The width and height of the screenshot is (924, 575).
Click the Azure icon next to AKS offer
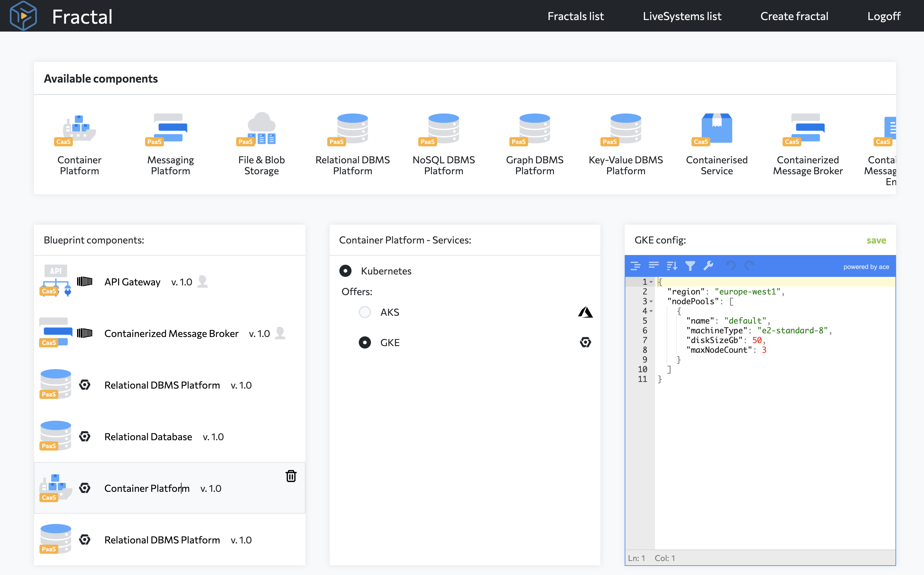pyautogui.click(x=585, y=312)
